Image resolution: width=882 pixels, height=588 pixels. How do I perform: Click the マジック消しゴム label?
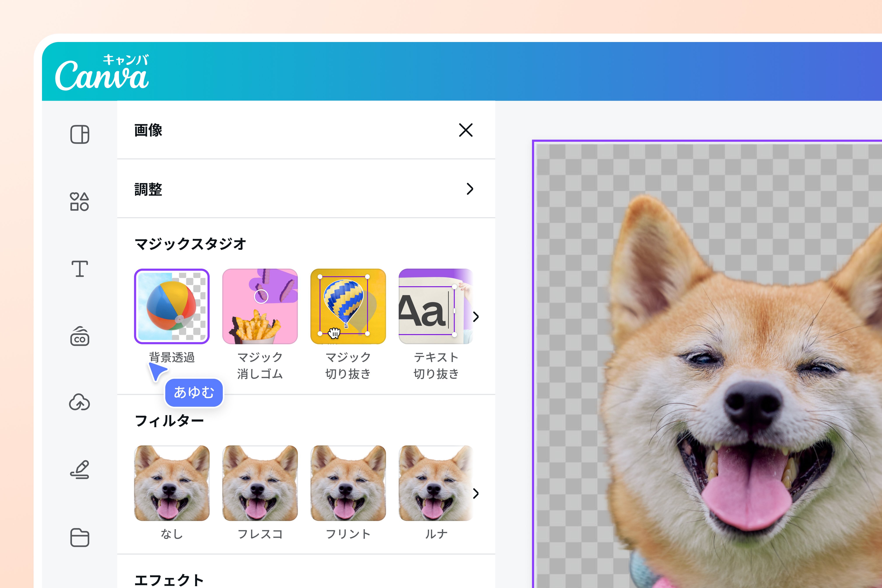click(x=260, y=365)
